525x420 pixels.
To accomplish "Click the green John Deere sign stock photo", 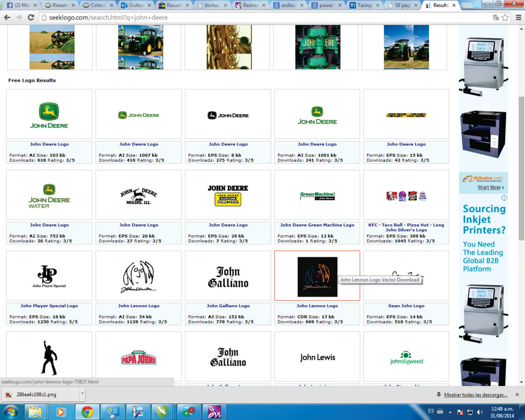I will click(x=318, y=47).
